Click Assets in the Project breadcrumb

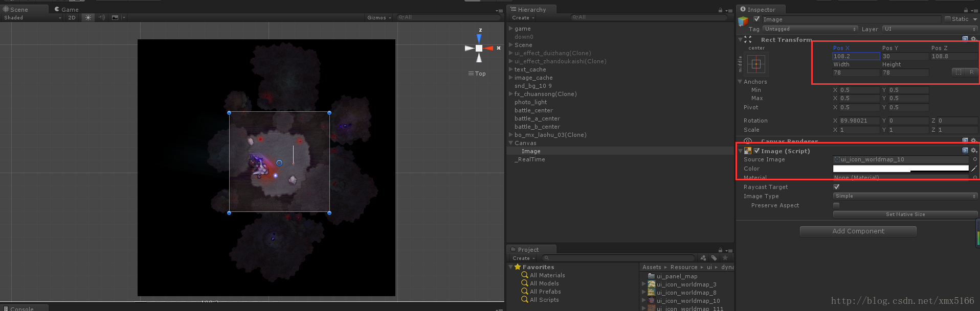pos(652,267)
